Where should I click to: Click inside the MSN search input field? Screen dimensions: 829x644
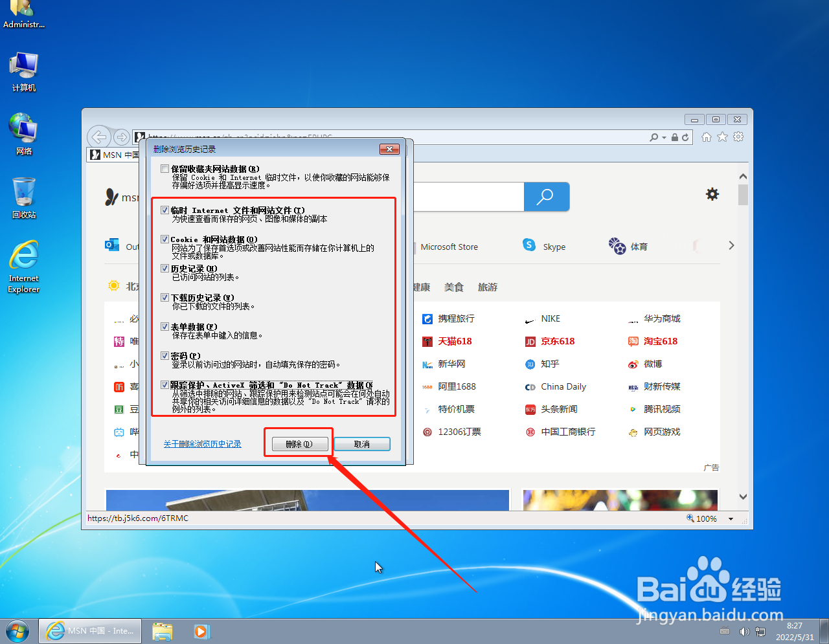click(468, 196)
